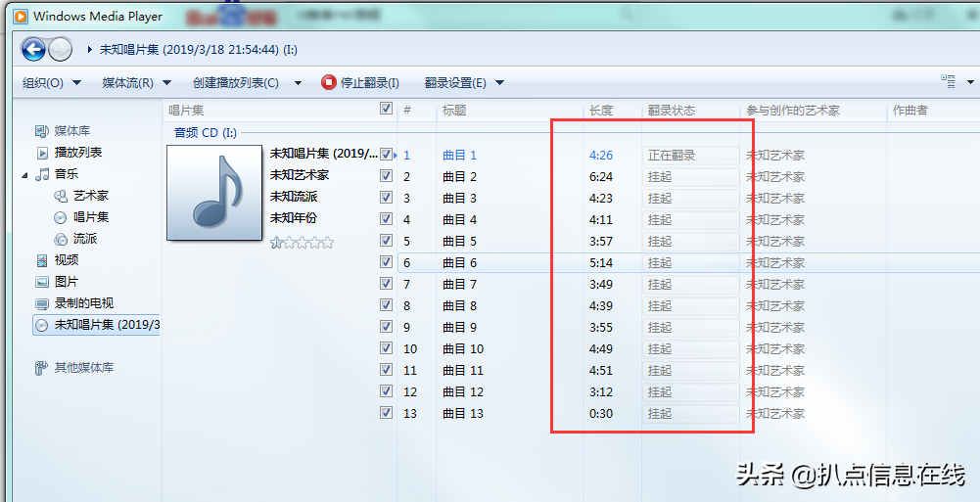The width and height of the screenshot is (980, 502).
Task: Select the 曲目 10 title
Action: [x=462, y=349]
